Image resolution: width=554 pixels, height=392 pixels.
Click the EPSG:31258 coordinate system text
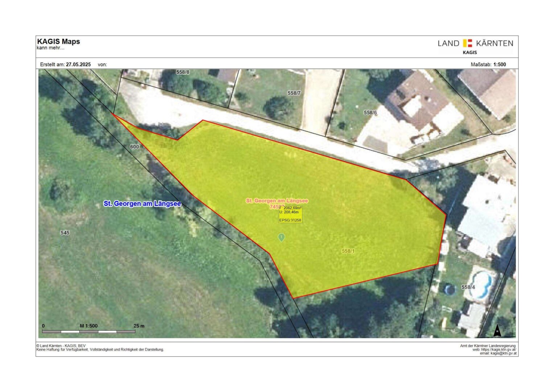coord(290,220)
